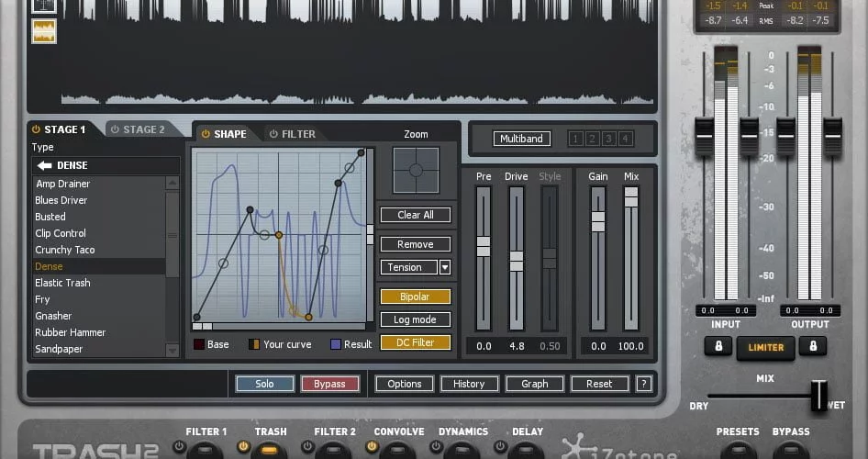
Task: Click the Dry/Wet mix slider handle
Action: click(x=818, y=396)
